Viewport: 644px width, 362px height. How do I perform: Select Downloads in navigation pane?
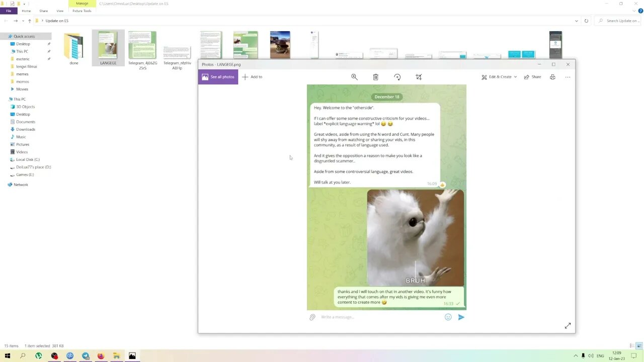[26, 129]
